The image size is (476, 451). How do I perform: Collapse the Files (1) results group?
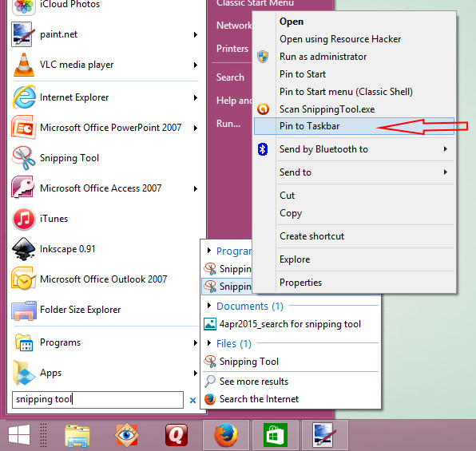point(209,343)
